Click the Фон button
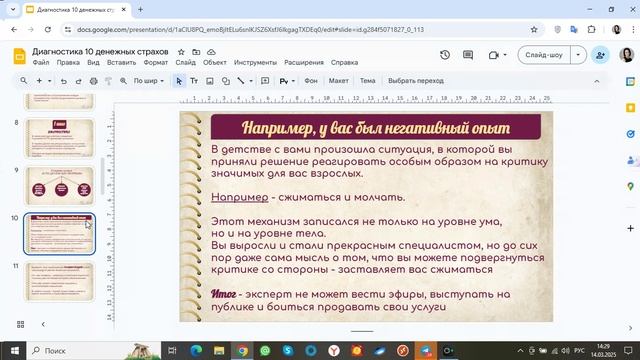640x360 pixels. coord(311,81)
